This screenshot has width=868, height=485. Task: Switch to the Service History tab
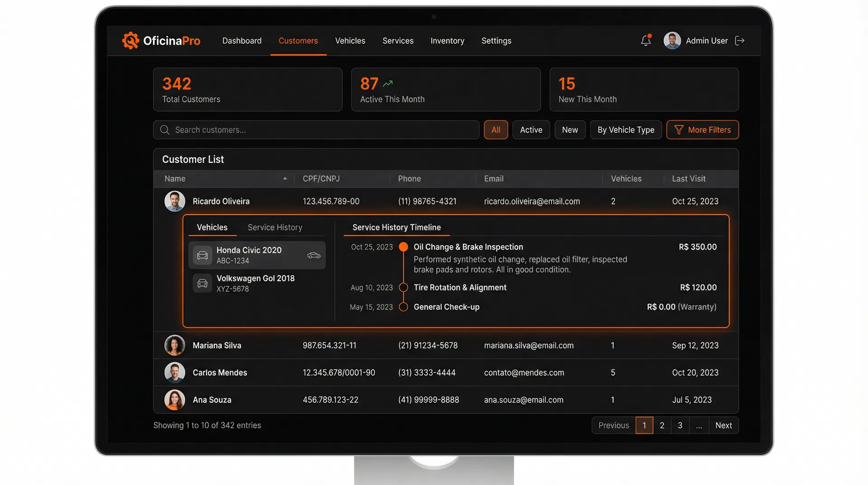tap(275, 228)
